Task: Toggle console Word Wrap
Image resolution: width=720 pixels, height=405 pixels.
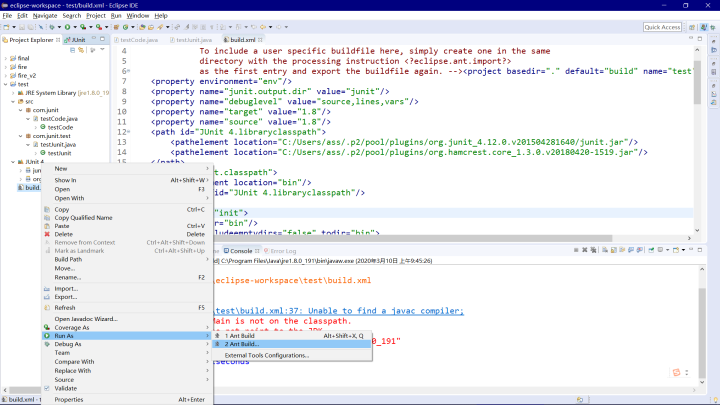Action: tap(622, 250)
